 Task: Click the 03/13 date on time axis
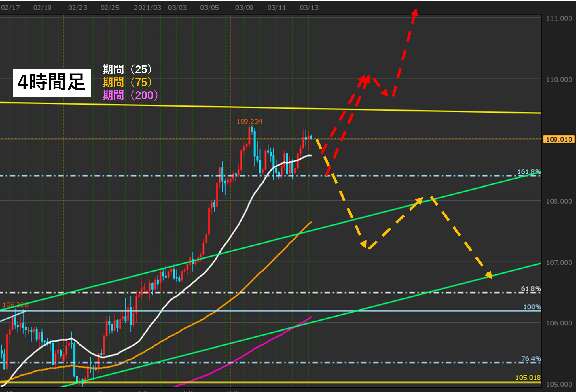point(309,7)
